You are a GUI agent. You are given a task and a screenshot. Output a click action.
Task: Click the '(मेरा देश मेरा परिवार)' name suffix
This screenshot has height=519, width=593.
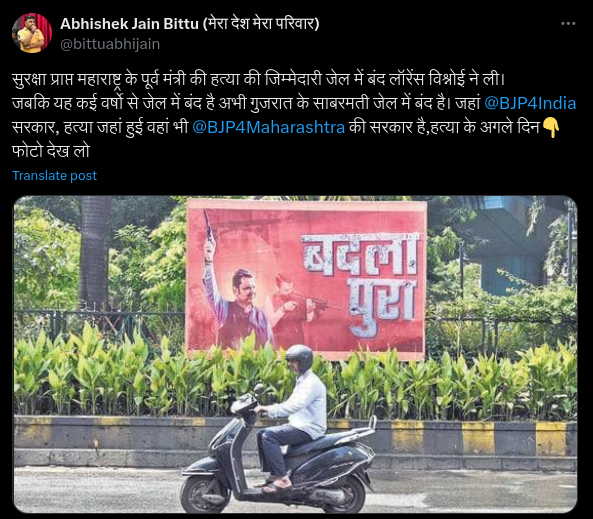[261, 24]
